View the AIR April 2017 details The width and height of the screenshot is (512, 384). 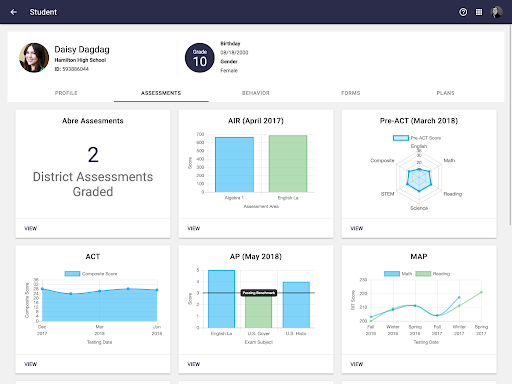click(x=193, y=228)
